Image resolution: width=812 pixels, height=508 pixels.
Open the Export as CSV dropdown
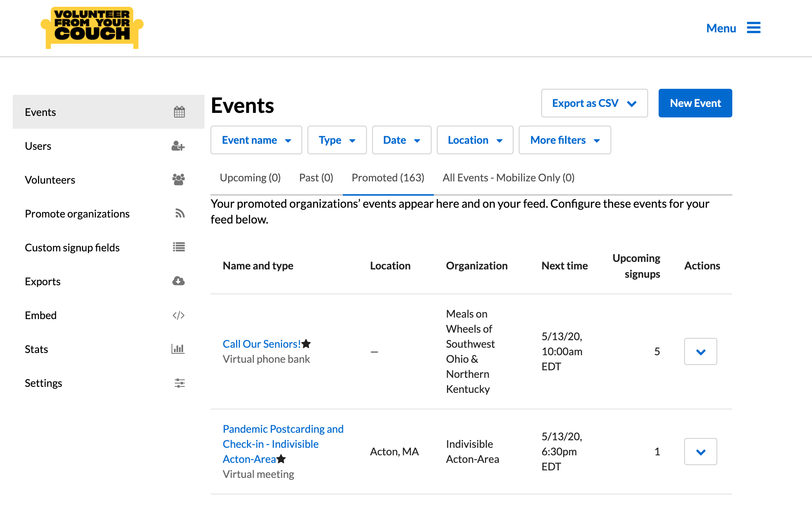tap(594, 103)
